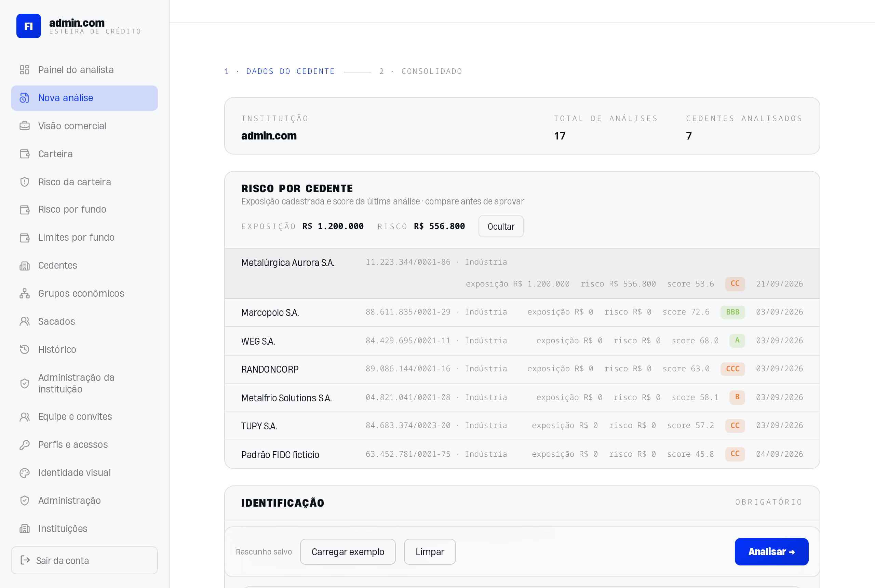Click the Risco por fundo icon
This screenshot has height=588, width=875.
click(x=24, y=209)
